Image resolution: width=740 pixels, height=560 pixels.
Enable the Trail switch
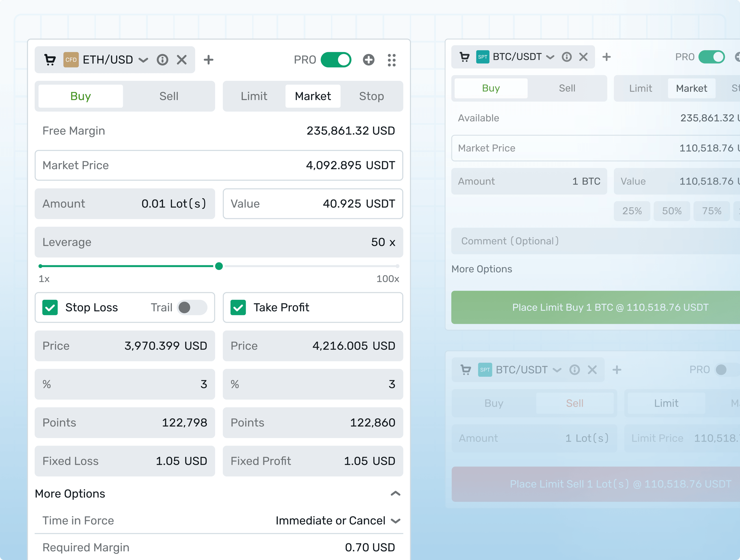[192, 307]
